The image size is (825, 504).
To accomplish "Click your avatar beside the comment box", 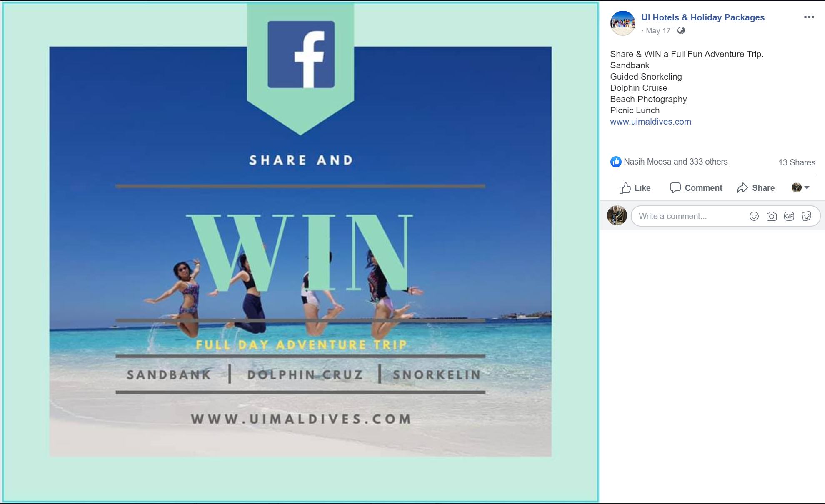I will coord(617,215).
